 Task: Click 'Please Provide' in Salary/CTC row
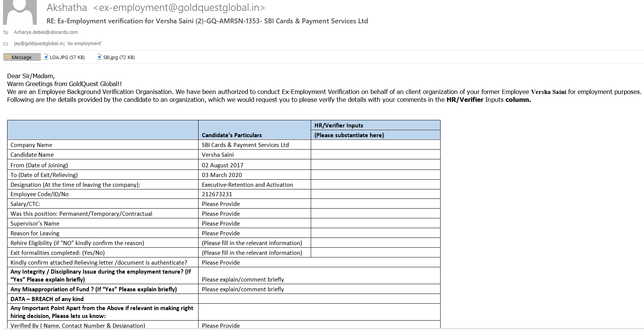221,204
